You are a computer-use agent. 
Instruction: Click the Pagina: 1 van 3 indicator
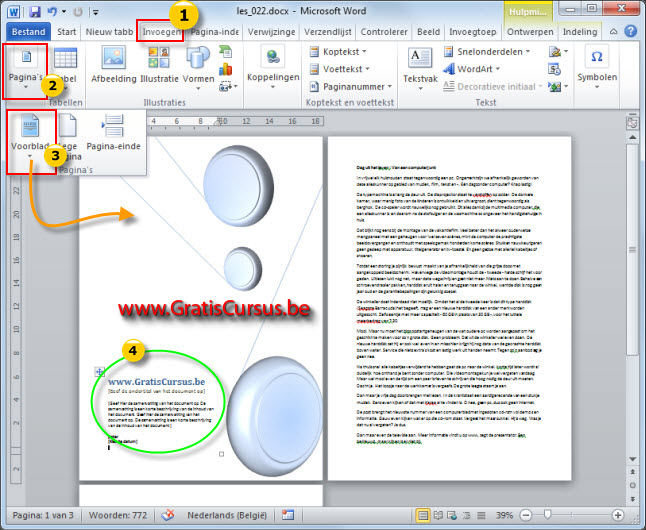tap(43, 515)
